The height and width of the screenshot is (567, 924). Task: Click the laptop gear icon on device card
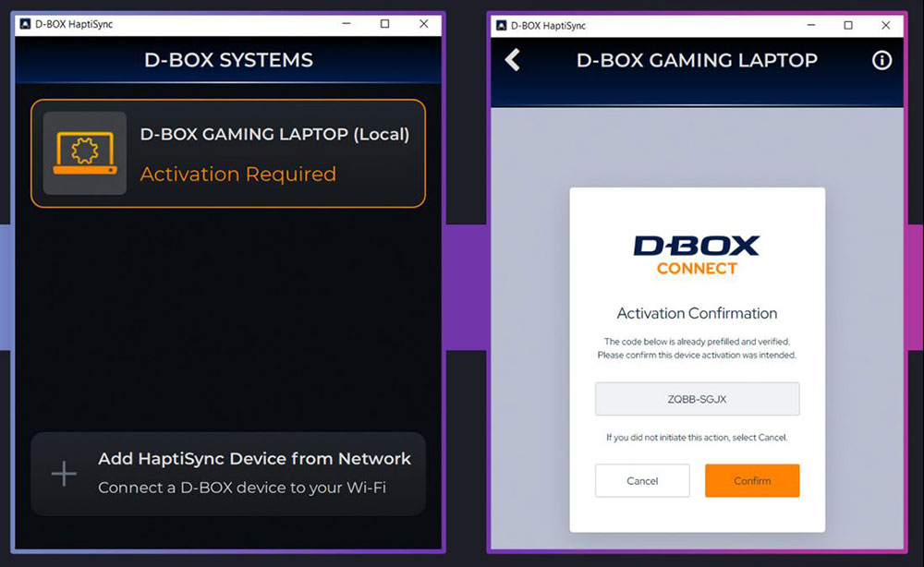click(85, 153)
